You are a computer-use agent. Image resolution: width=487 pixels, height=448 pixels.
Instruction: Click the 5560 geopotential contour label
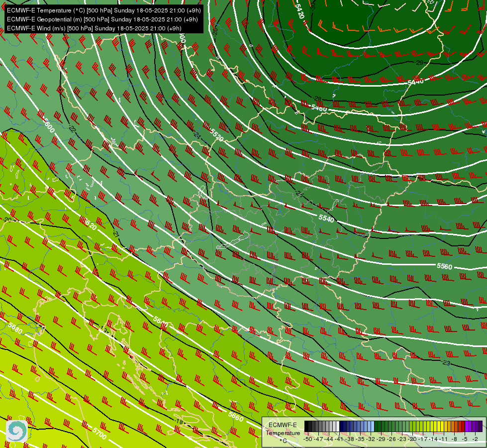[x=444, y=266]
